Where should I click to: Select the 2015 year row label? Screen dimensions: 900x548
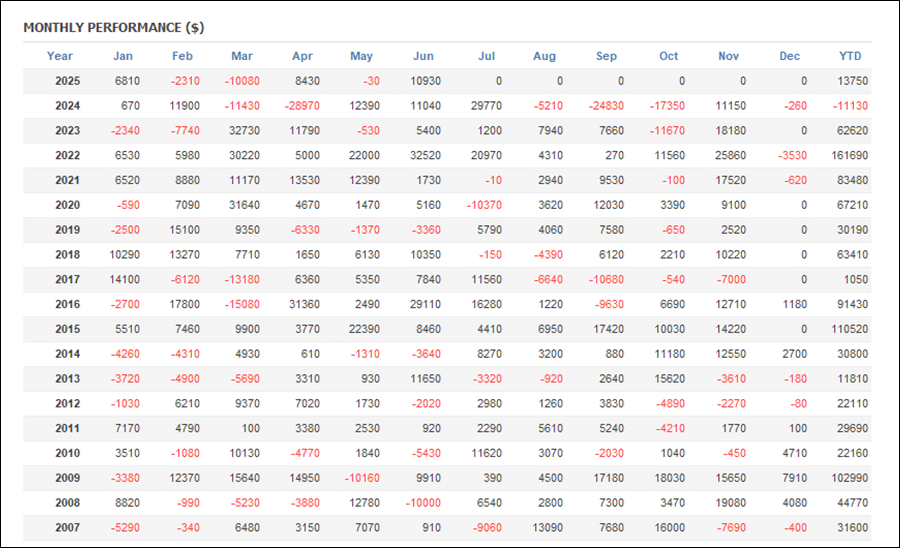68,329
